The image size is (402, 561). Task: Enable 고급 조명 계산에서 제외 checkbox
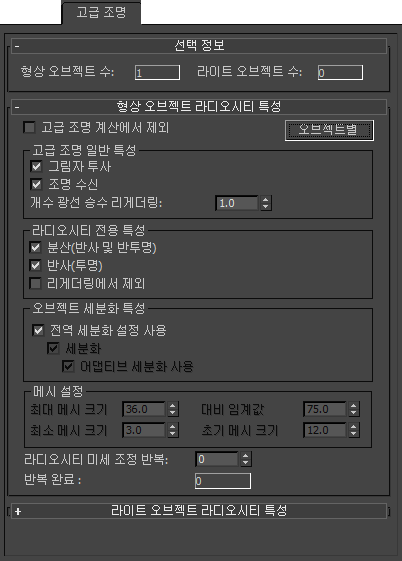pos(29,127)
